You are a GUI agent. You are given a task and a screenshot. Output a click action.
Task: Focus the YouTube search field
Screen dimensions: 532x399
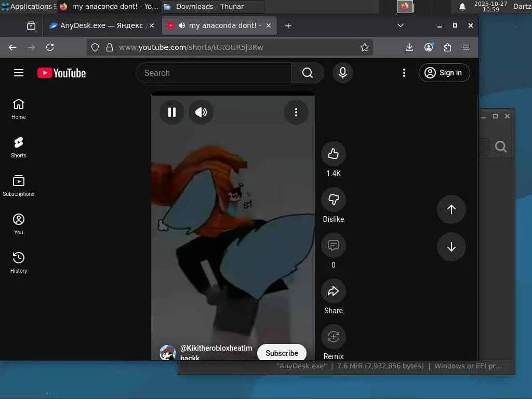click(x=214, y=73)
